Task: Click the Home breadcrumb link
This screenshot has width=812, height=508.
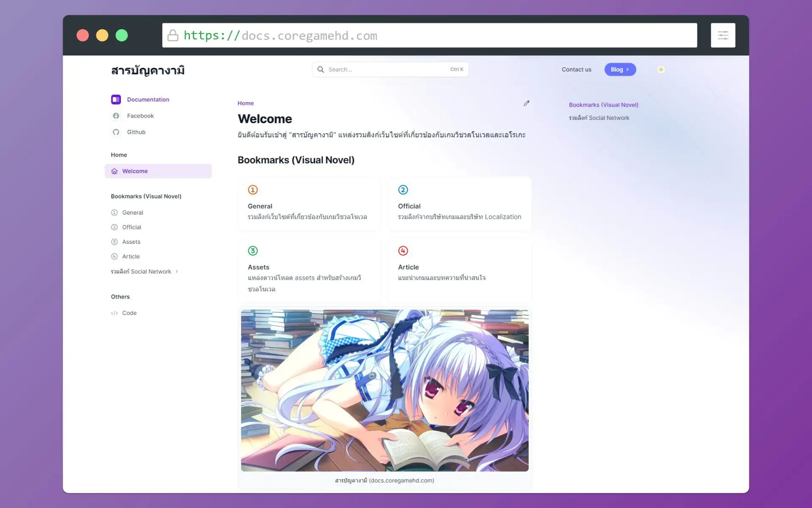Action: 245,103
